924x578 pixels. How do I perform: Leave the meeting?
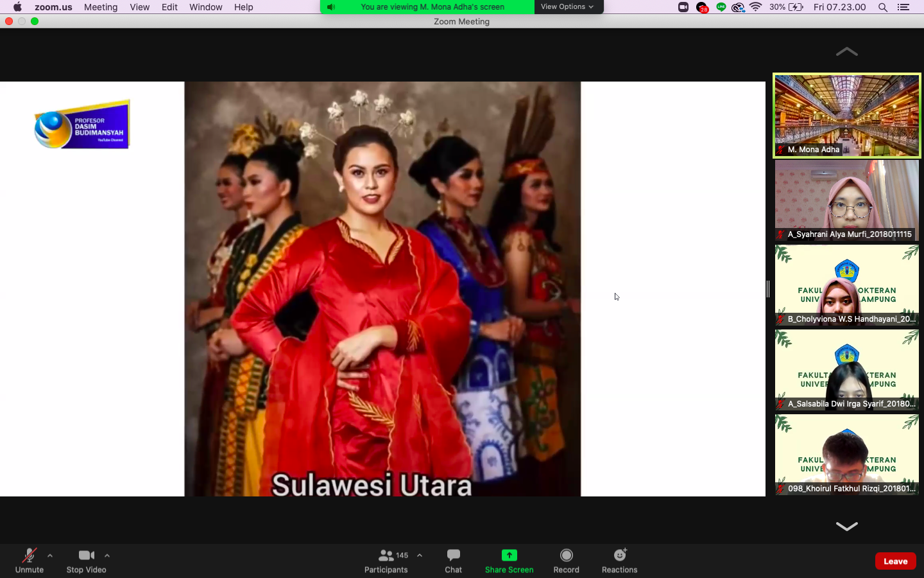[895, 561]
